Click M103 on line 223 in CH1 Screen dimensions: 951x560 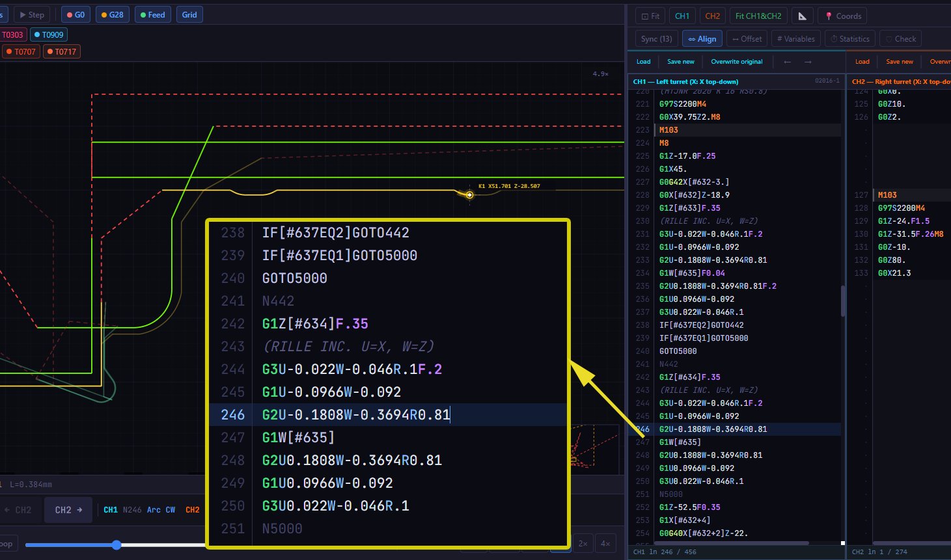(x=668, y=130)
